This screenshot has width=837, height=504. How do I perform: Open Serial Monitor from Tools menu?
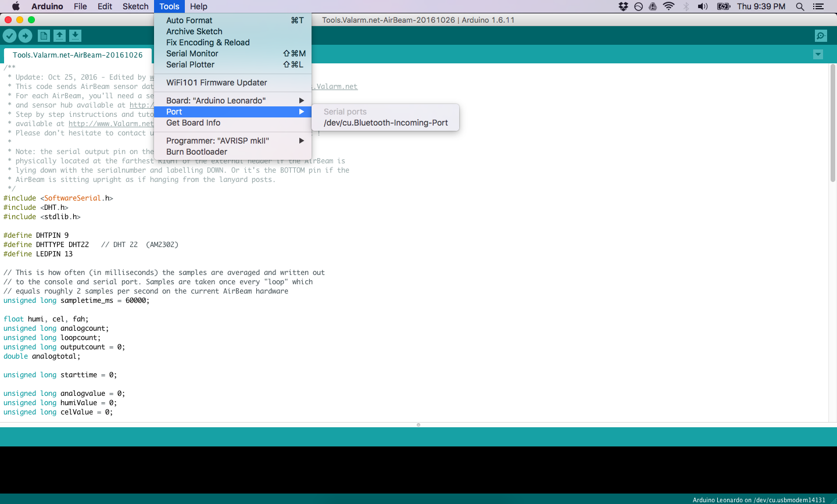point(233,53)
